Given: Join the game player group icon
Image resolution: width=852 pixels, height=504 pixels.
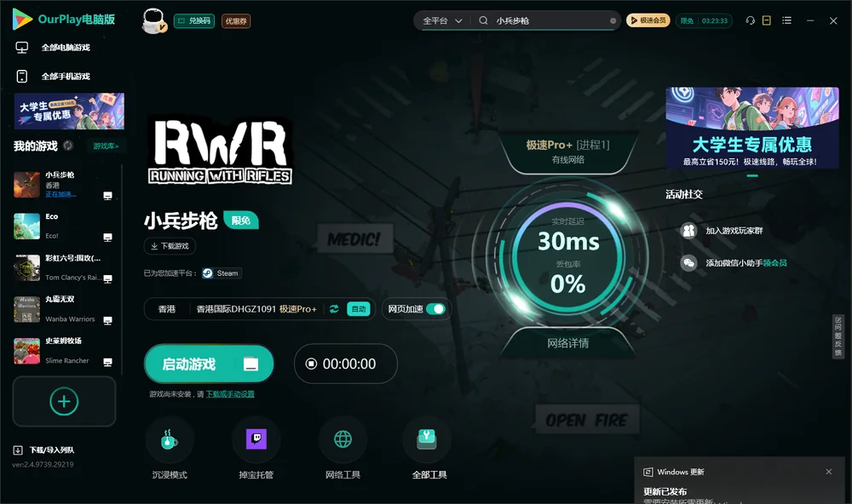Looking at the screenshot, I should pos(688,231).
